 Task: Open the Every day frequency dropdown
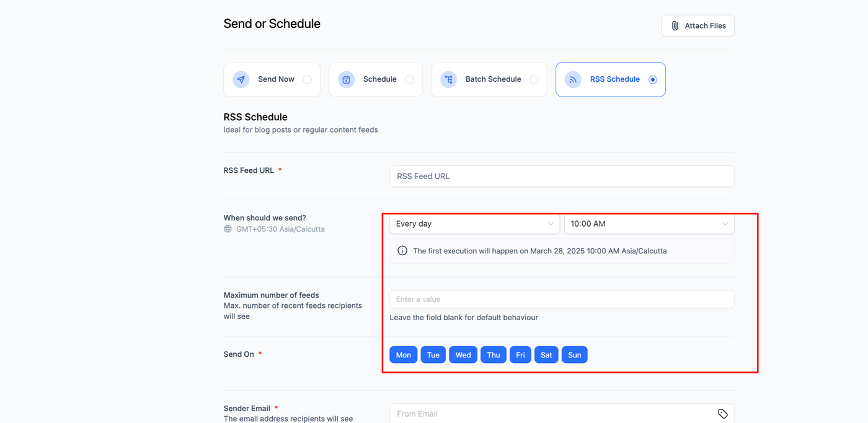474,224
